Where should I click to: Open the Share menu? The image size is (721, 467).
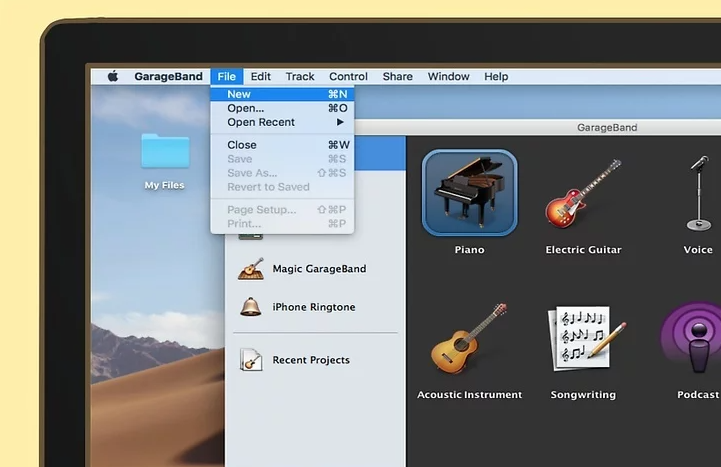397,76
